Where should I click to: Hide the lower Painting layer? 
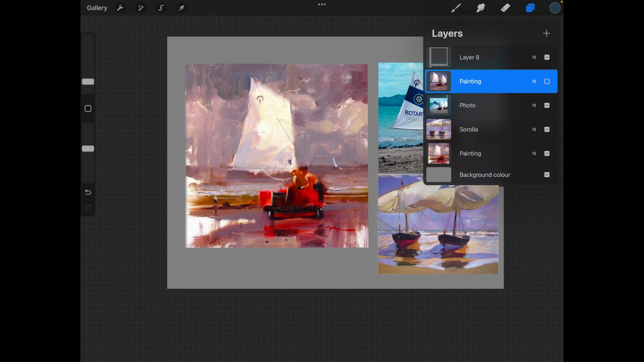(x=547, y=154)
